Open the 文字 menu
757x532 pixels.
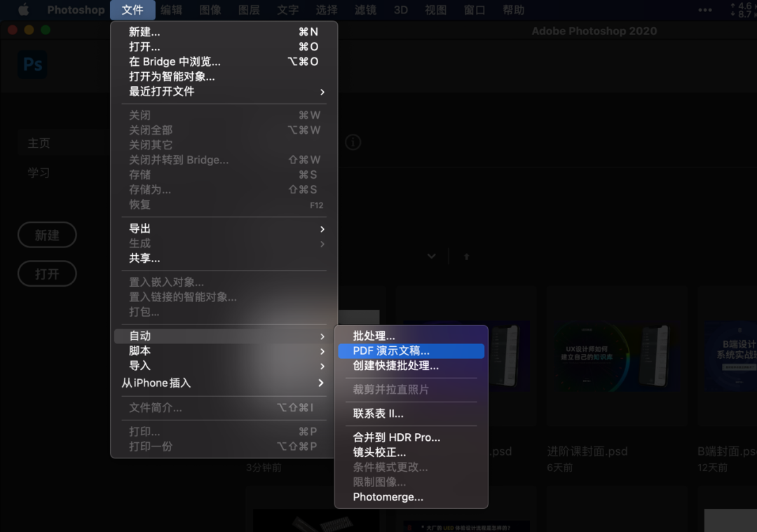click(288, 10)
